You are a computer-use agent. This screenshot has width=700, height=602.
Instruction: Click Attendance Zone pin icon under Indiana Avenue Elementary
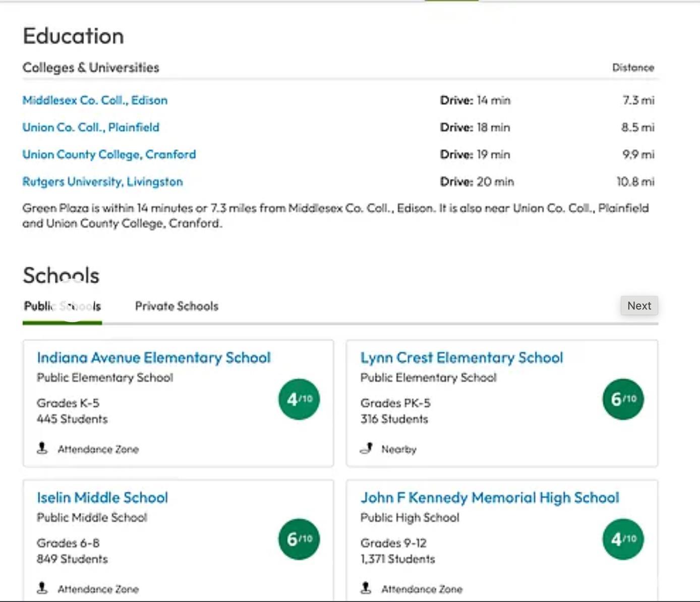coord(42,448)
